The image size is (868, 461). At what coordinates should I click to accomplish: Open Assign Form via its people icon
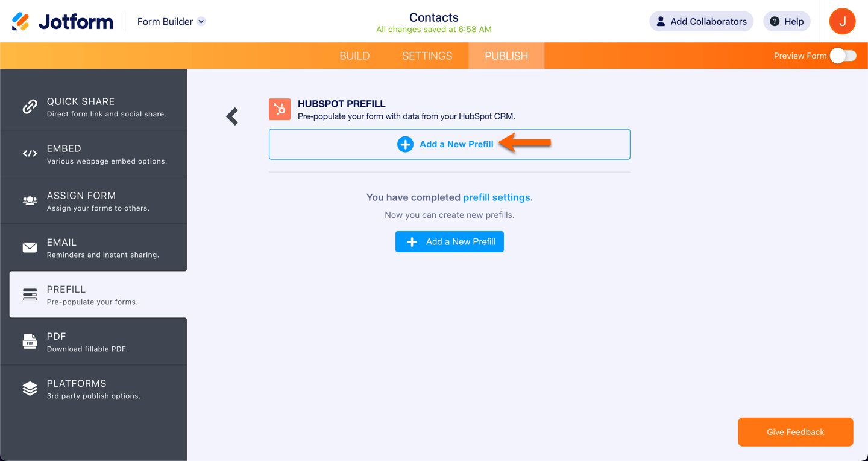(30, 201)
